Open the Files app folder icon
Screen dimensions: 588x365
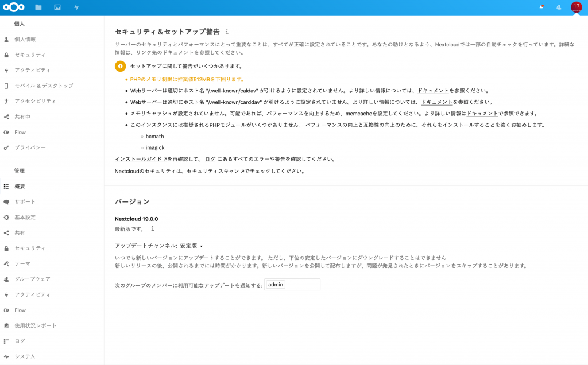[x=38, y=7]
